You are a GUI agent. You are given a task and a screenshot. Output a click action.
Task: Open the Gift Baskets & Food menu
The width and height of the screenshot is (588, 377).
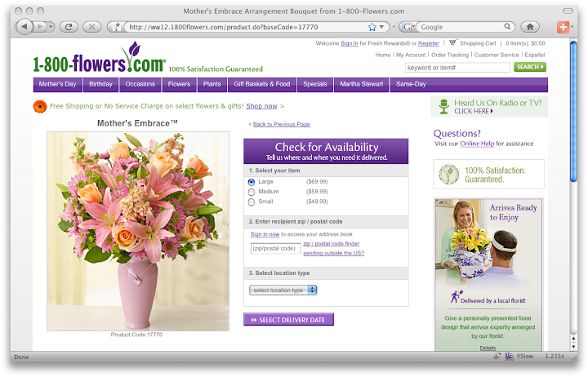click(262, 84)
